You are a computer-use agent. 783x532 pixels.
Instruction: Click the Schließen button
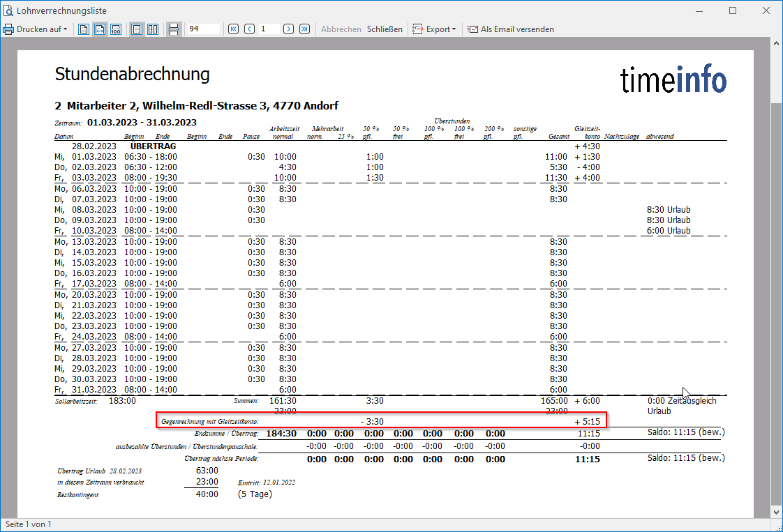click(385, 29)
